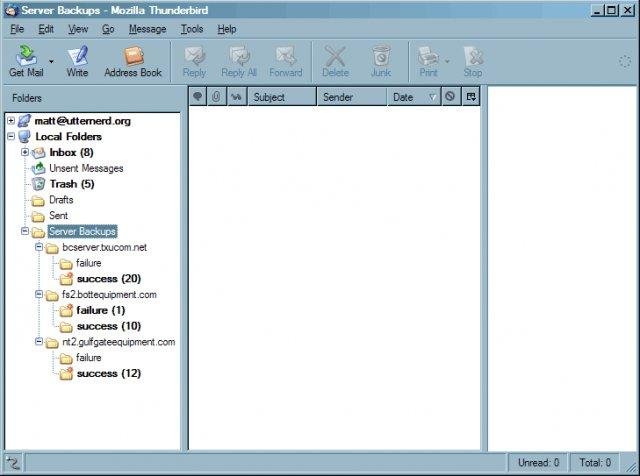Select the nt2.gulfgateequipment.com folder
The height and width of the screenshot is (476, 640).
[119, 342]
